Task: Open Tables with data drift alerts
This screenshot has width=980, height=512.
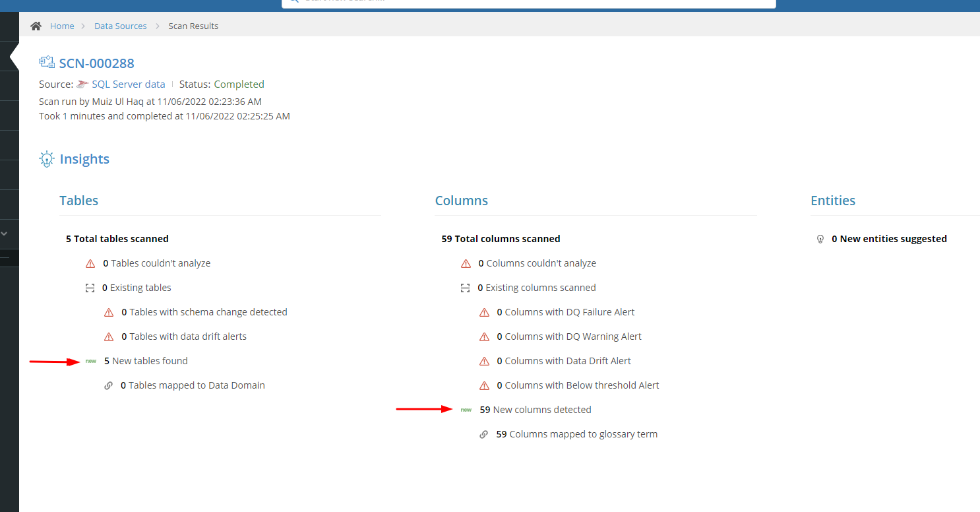Action: [184, 336]
